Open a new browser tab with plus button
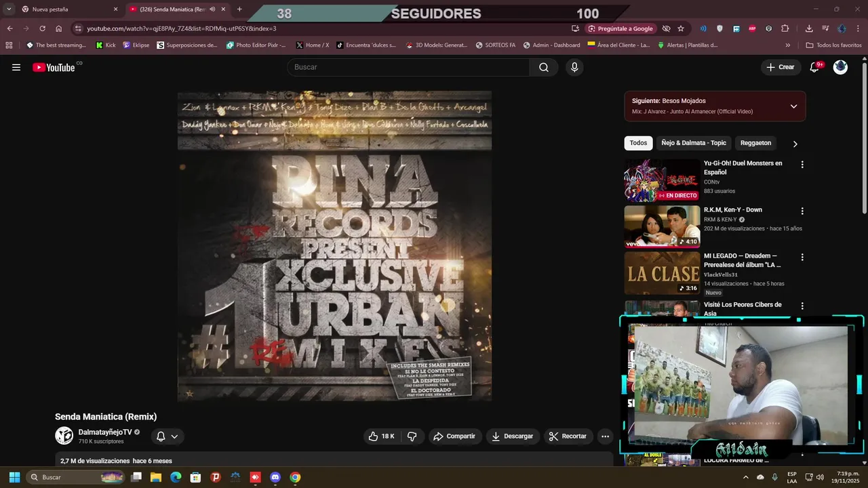This screenshot has height=488, width=868. click(239, 9)
